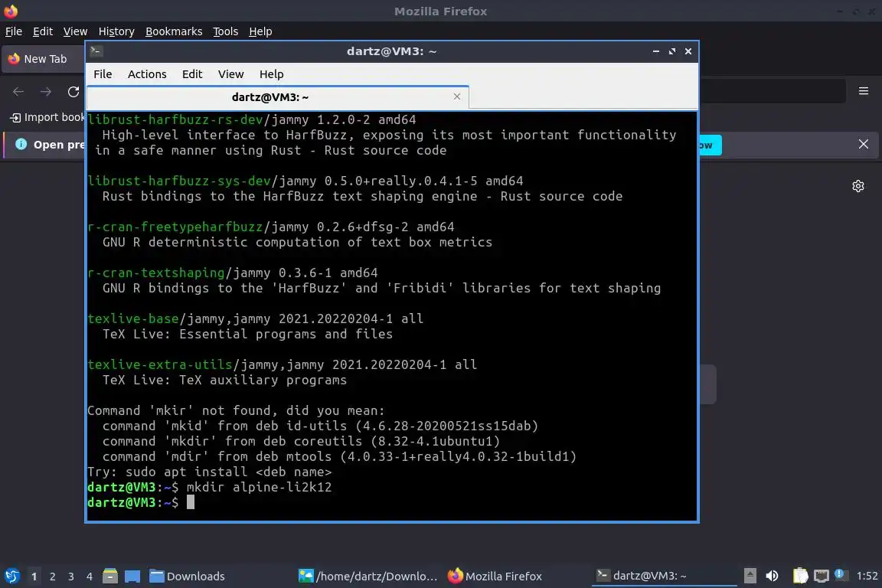Maximize the terminal window
Image resolution: width=882 pixels, height=588 pixels.
coord(671,51)
